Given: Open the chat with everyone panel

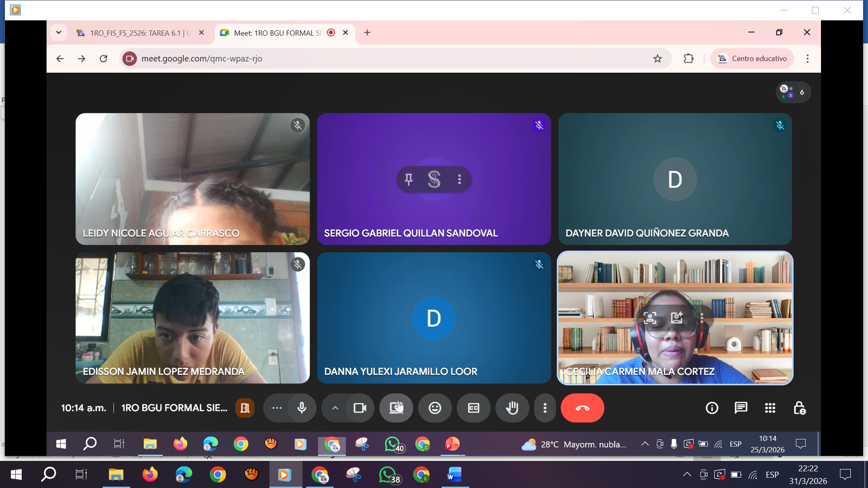Looking at the screenshot, I should pyautogui.click(x=741, y=408).
